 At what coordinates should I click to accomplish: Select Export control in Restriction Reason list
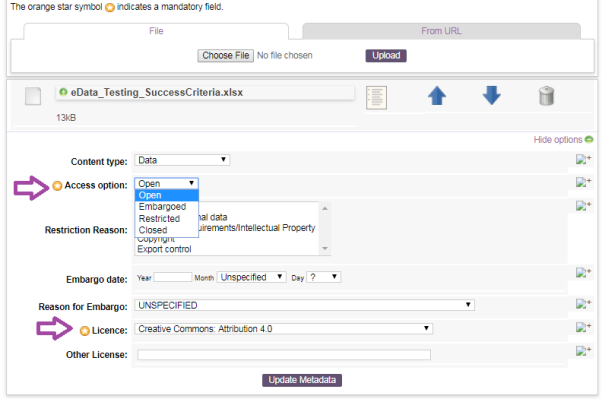tap(164, 250)
